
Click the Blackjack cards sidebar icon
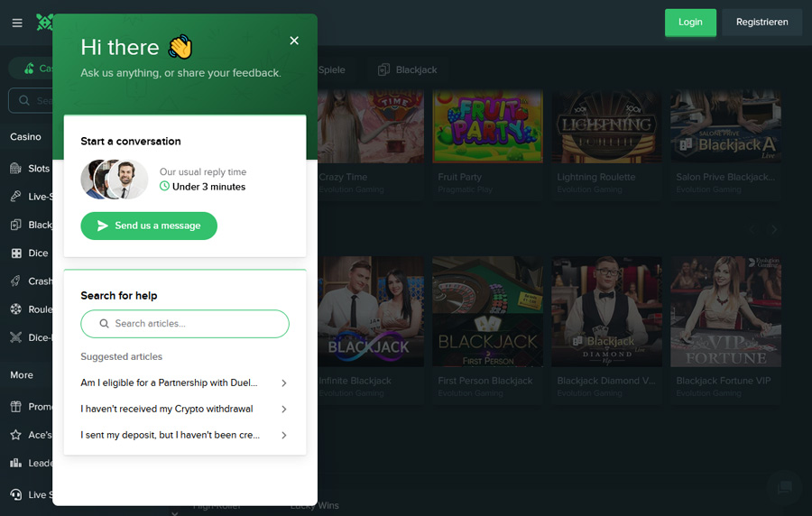click(x=16, y=225)
